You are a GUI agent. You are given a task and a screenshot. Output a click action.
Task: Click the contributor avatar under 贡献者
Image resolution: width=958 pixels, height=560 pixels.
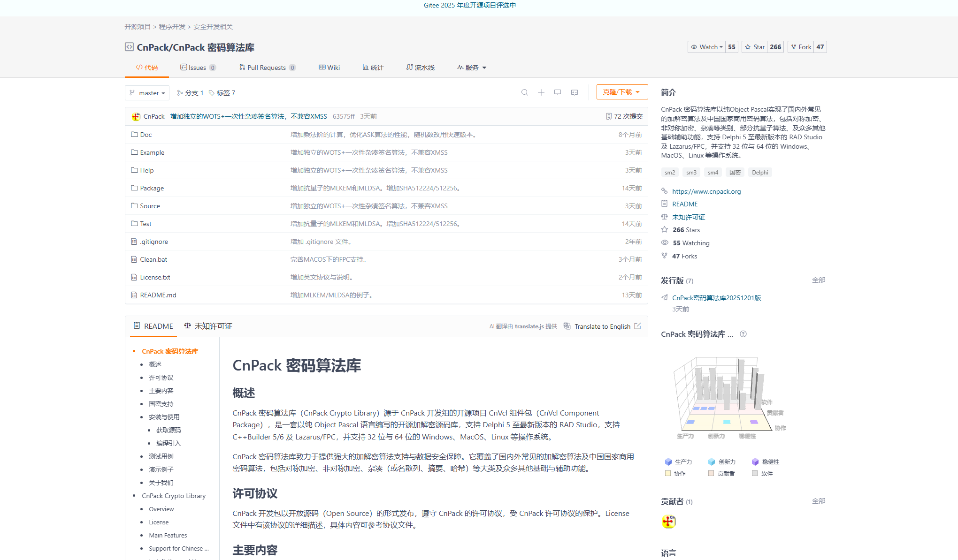(x=668, y=521)
